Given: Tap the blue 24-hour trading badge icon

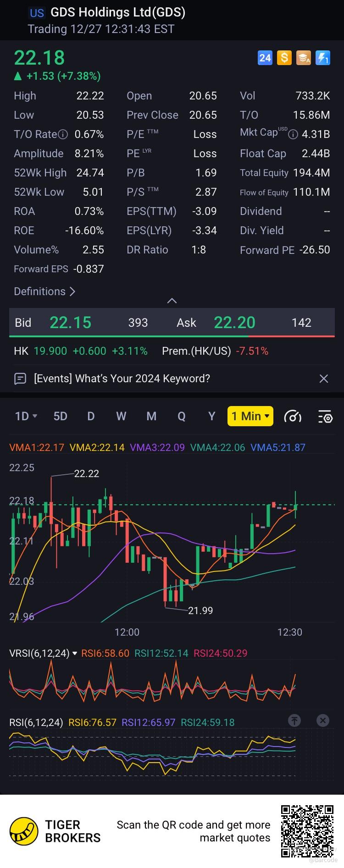Looking at the screenshot, I should (265, 58).
